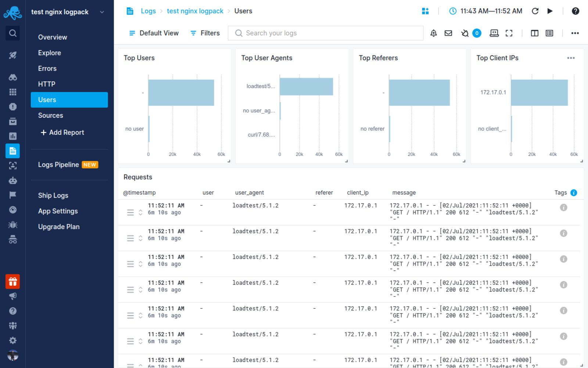Open the help question mark icon
Screen dimensions: 588x368
(x=576, y=11)
